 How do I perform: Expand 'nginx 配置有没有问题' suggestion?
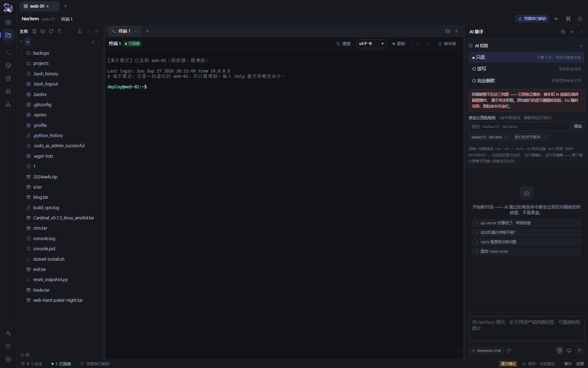526,242
